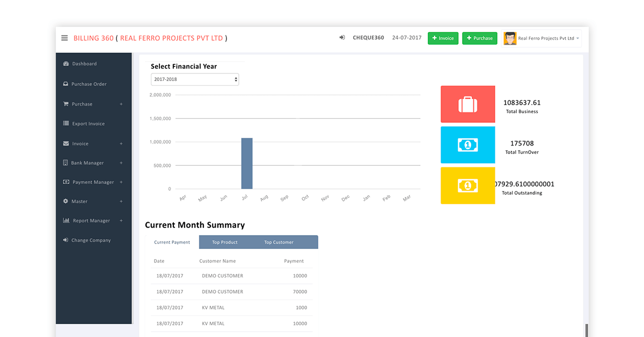Click the blue Total TurnOver money tile
This screenshot has height=337, width=644.
(x=467, y=145)
